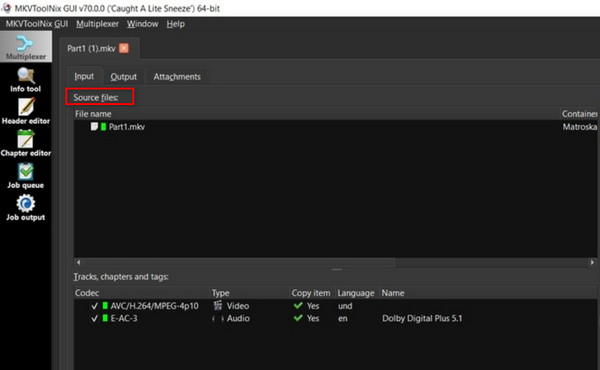Screen dimensions: 600x370
Task: Sort source files by File name column
Action: [317, 114]
